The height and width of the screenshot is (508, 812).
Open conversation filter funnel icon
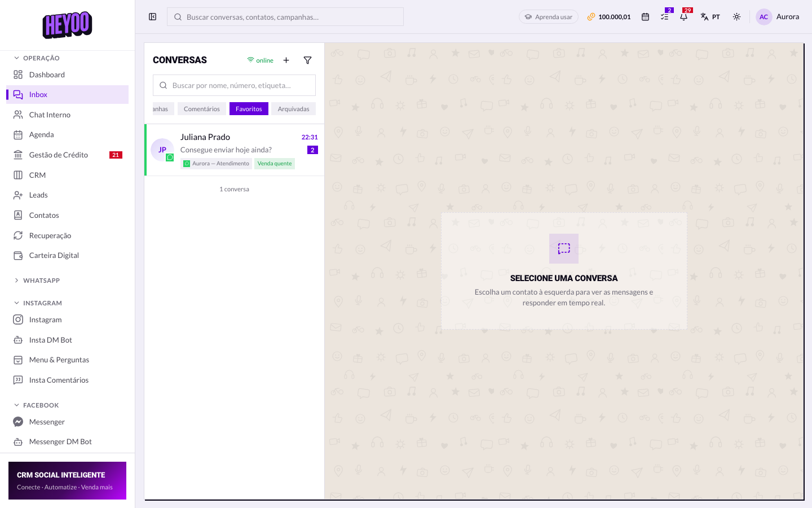click(x=307, y=60)
